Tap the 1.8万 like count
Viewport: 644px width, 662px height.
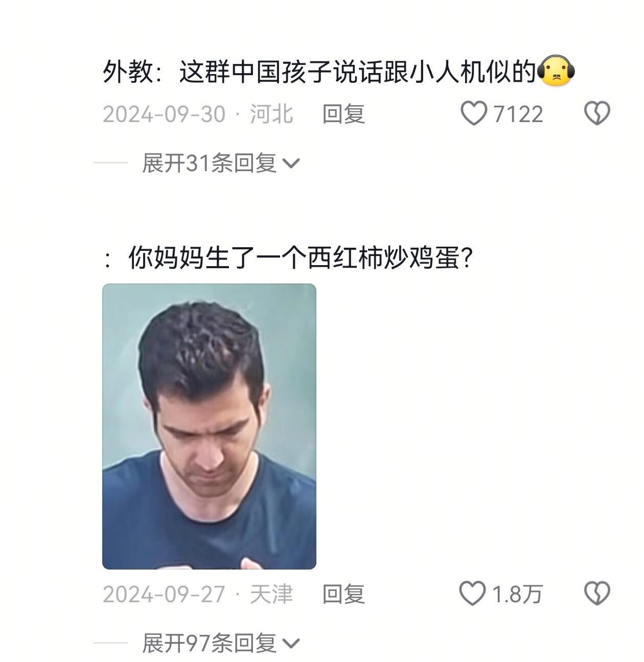tap(517, 594)
